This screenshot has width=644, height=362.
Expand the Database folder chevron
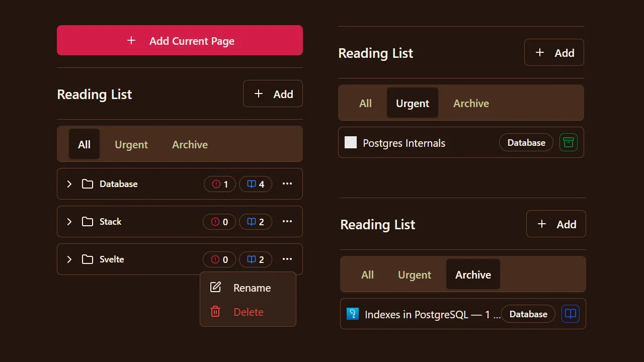click(69, 184)
